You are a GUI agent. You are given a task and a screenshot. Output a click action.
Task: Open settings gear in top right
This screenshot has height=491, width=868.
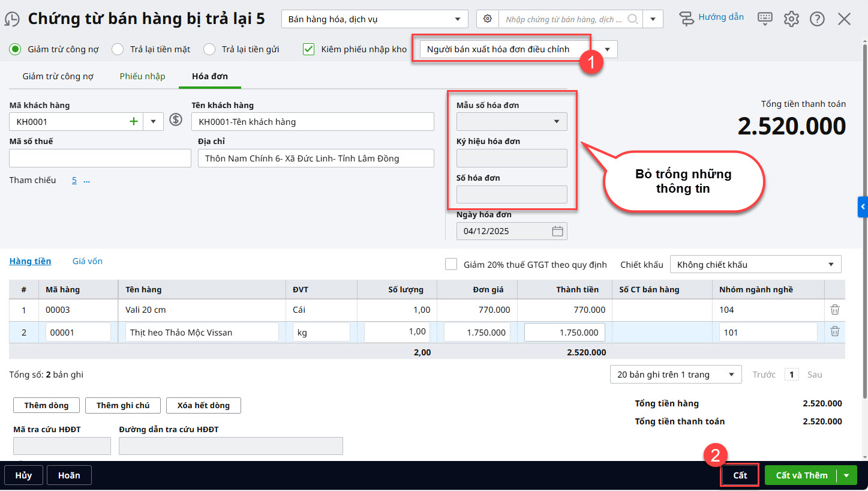pos(791,19)
